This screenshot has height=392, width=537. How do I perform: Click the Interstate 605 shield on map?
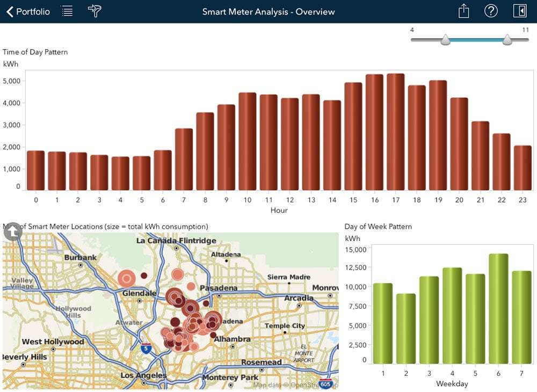coord(325,384)
